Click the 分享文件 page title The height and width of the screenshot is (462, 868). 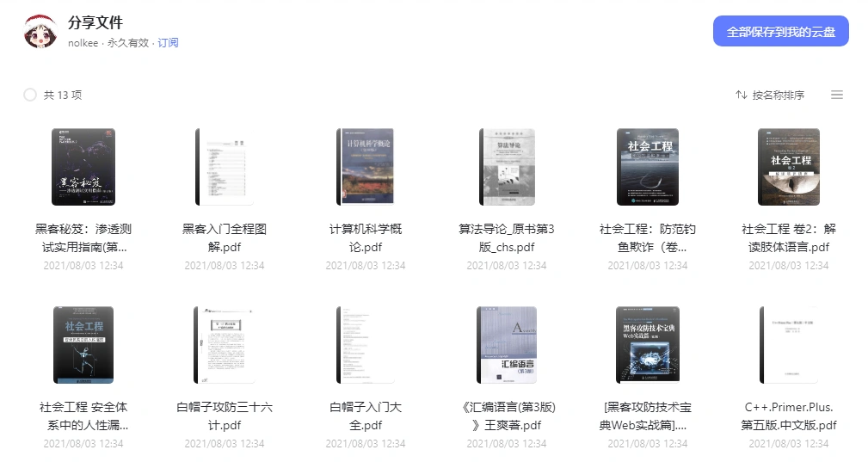[95, 23]
